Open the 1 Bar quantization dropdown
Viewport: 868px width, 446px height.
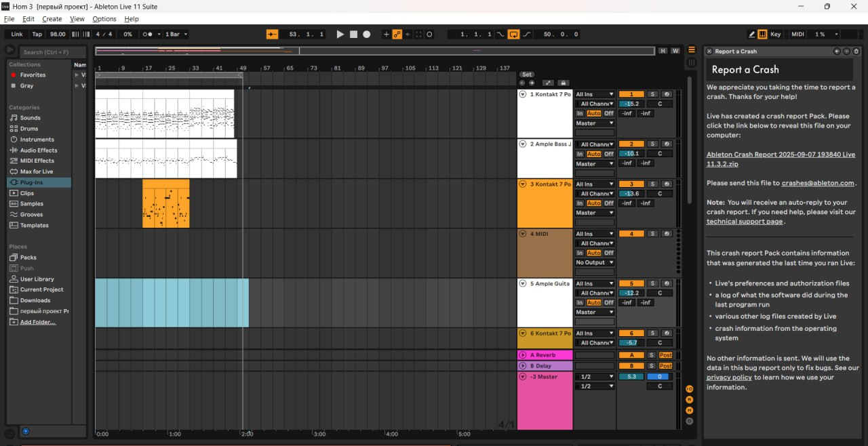pyautogui.click(x=176, y=34)
